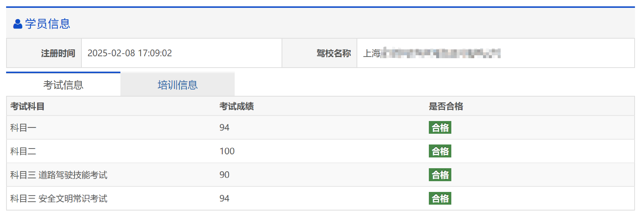Click the 是否合格 column header
Viewport: 644px width, 222px height.
click(x=446, y=106)
